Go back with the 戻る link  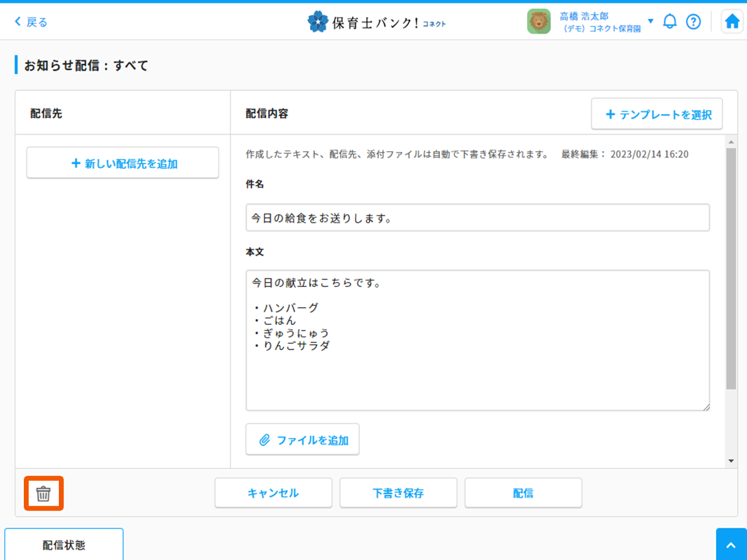tap(32, 22)
